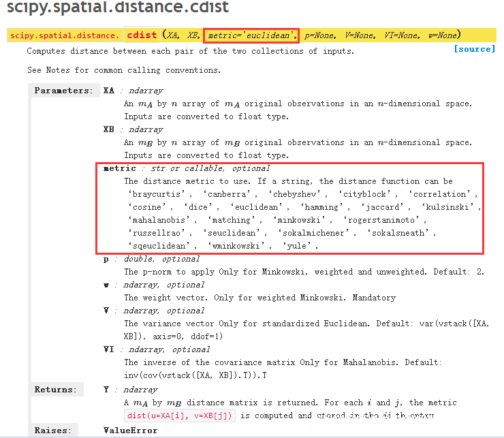Click the 'str or callable, optional' type text
504x438 pixels.
click(210, 168)
